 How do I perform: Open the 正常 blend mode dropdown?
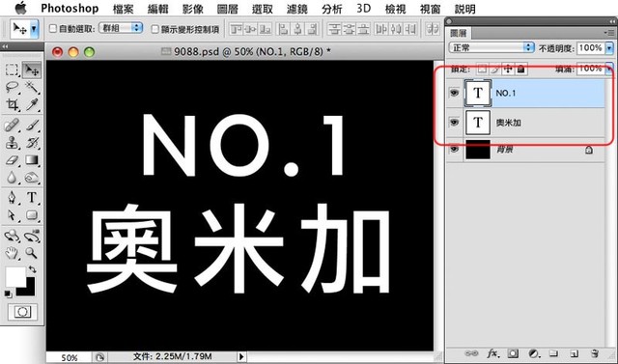492,47
